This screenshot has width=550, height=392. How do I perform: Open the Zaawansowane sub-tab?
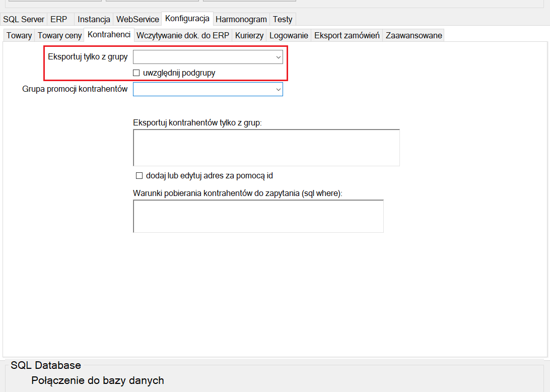(414, 35)
